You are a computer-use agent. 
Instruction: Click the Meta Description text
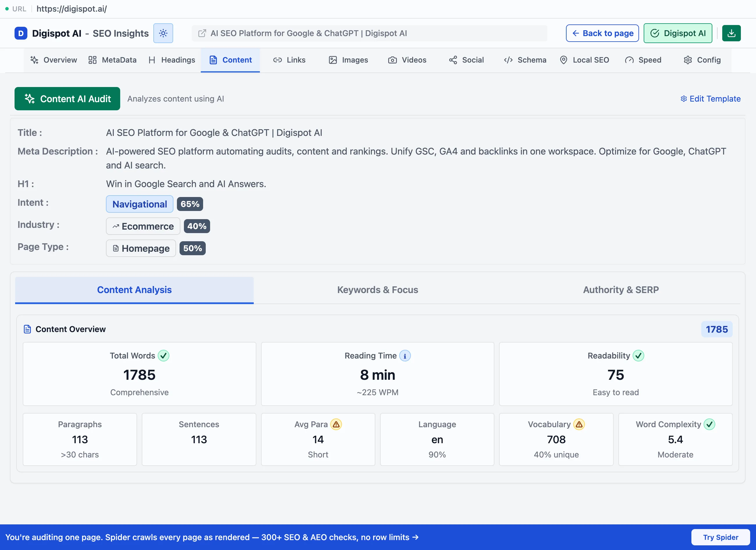click(x=416, y=158)
